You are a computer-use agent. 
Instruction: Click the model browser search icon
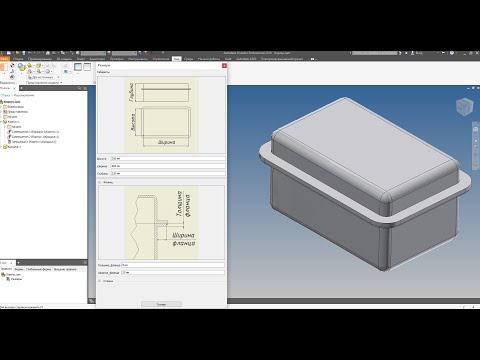[79, 88]
